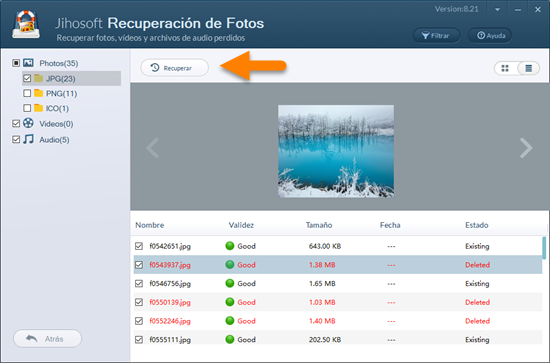Select file name f0550139.jpg
This screenshot has width=550, height=363.
click(170, 302)
